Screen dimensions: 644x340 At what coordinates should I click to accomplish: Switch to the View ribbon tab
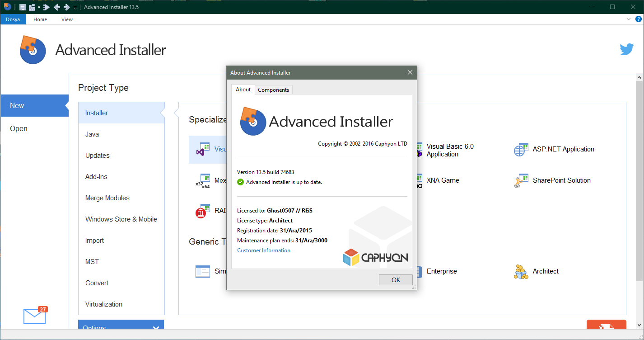[x=67, y=19]
